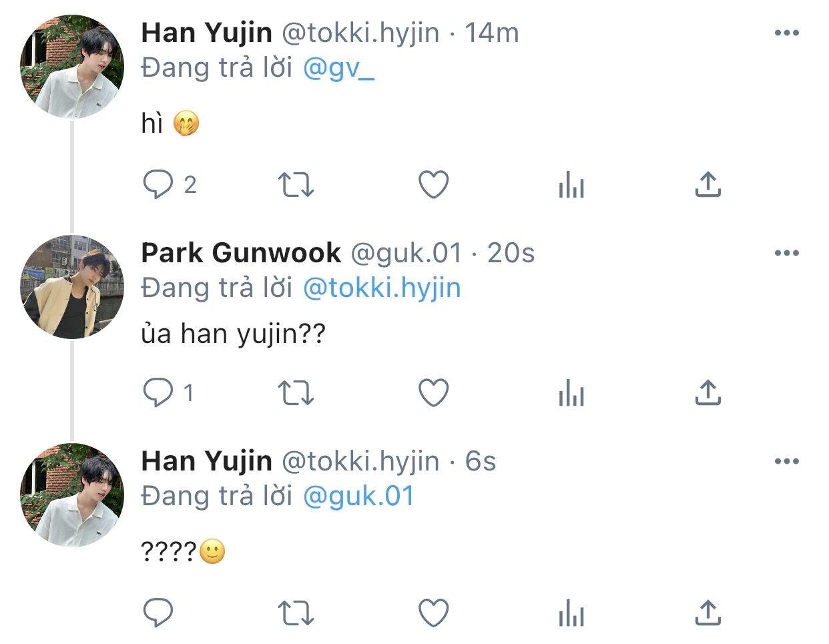This screenshot has height=644, width=829.
Task: Open more options on the 14m tweet
Action: (x=787, y=33)
